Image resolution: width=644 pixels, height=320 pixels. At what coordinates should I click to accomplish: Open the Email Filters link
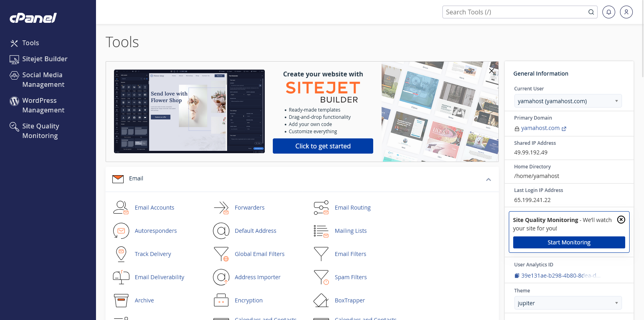tap(350, 254)
